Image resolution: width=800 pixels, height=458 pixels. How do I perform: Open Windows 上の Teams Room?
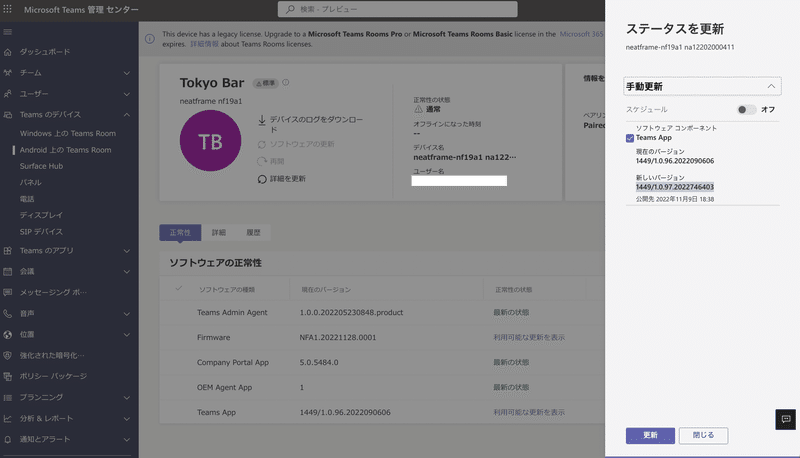[68, 134]
